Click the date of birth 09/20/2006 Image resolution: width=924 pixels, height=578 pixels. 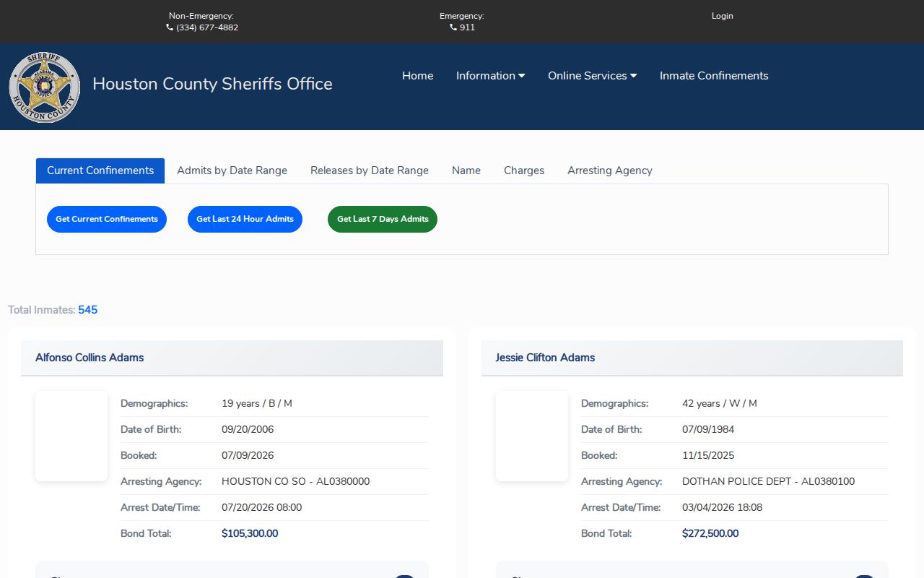pos(248,430)
